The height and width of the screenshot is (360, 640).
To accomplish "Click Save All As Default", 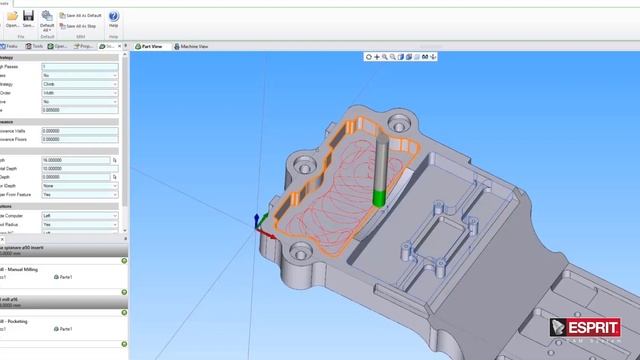I will pos(80,16).
